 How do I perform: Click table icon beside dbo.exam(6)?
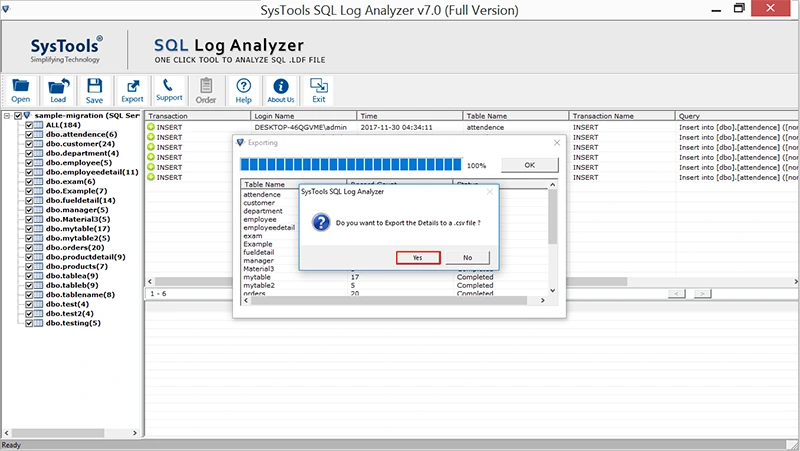38,182
